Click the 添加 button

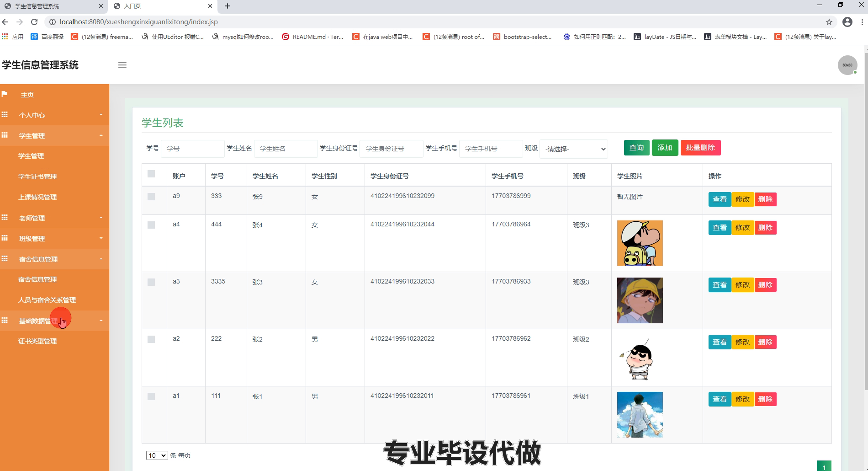[x=665, y=148]
